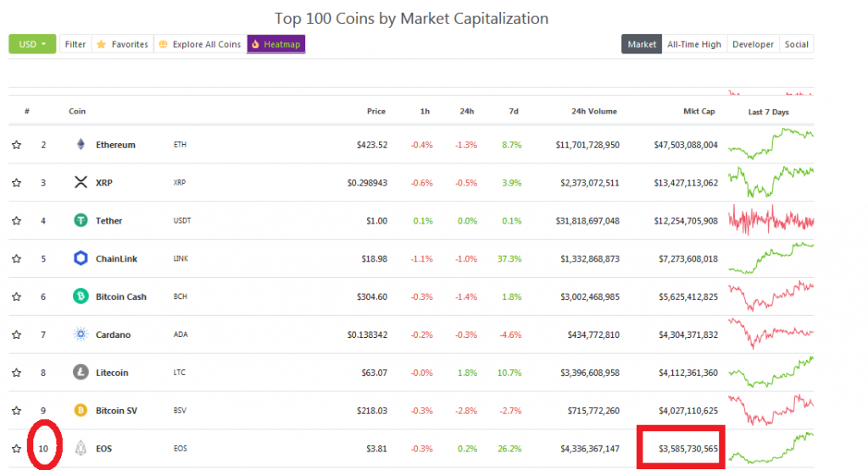The image size is (868, 470).
Task: Open the Heatmap view
Action: coord(276,44)
